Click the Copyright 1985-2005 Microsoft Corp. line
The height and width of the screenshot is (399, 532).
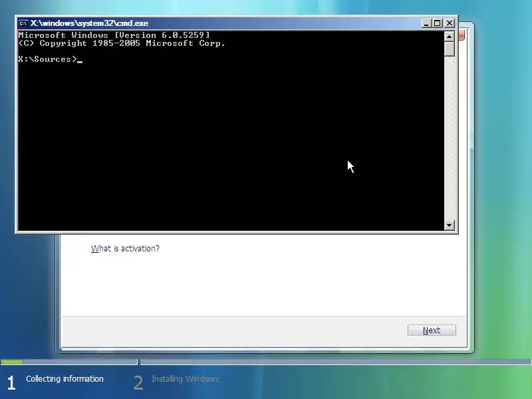(x=122, y=43)
